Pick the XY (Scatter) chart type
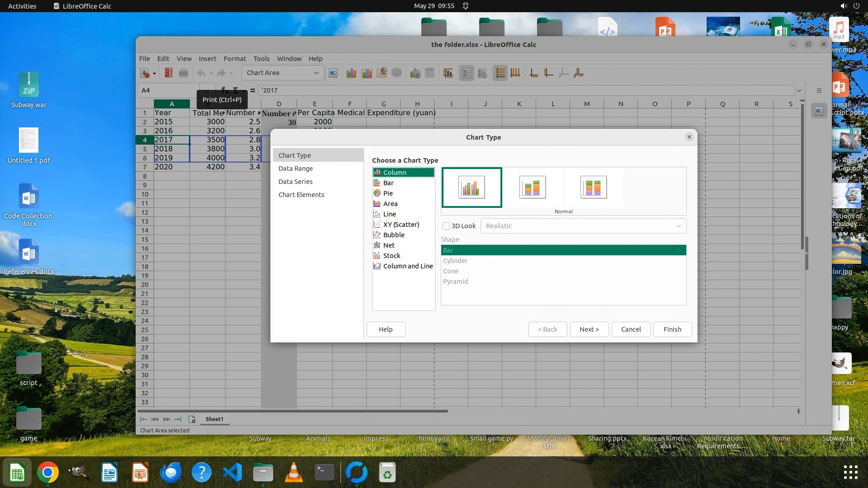868x488 pixels. tap(401, 225)
